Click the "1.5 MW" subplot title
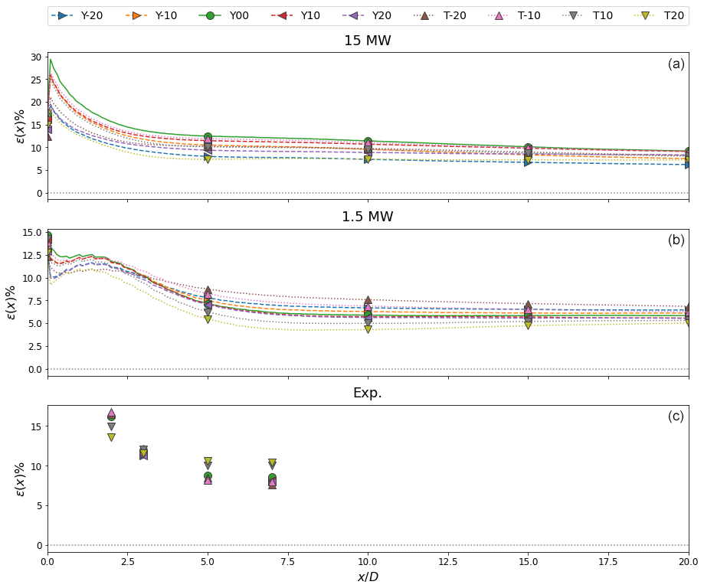This screenshot has width=704, height=588. (x=368, y=217)
